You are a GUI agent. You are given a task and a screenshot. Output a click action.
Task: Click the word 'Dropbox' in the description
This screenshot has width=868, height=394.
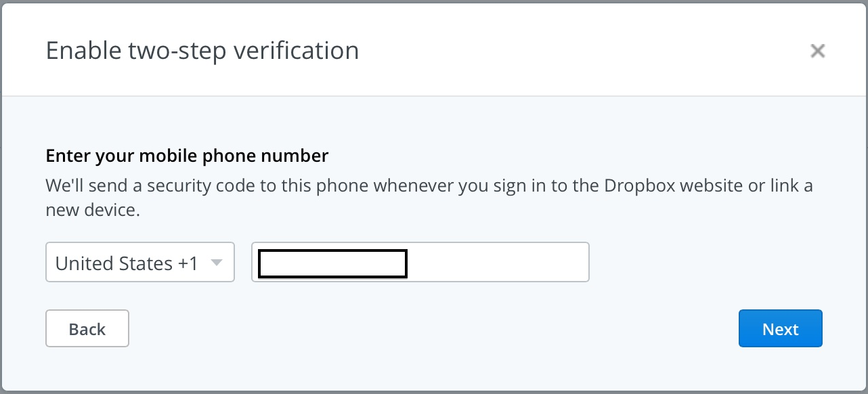(641, 185)
